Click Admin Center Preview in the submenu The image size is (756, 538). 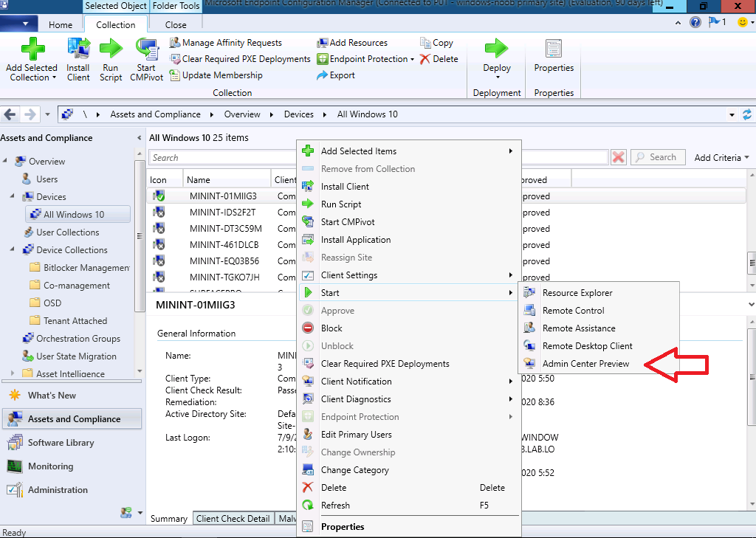[x=599, y=364]
